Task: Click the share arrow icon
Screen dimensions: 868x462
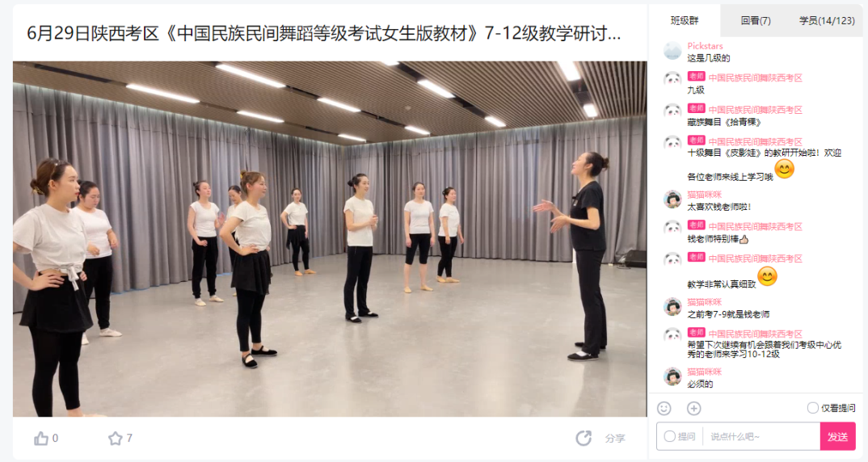Action: pyautogui.click(x=584, y=439)
